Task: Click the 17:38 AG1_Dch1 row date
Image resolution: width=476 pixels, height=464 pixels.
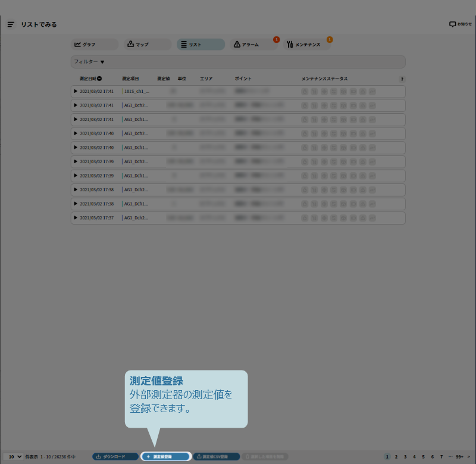Action: [97, 204]
